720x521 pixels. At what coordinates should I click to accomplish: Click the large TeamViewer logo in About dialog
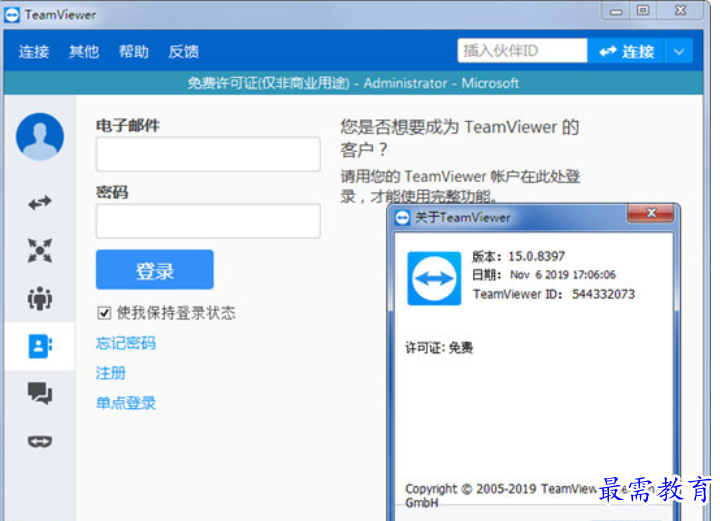coord(434,279)
